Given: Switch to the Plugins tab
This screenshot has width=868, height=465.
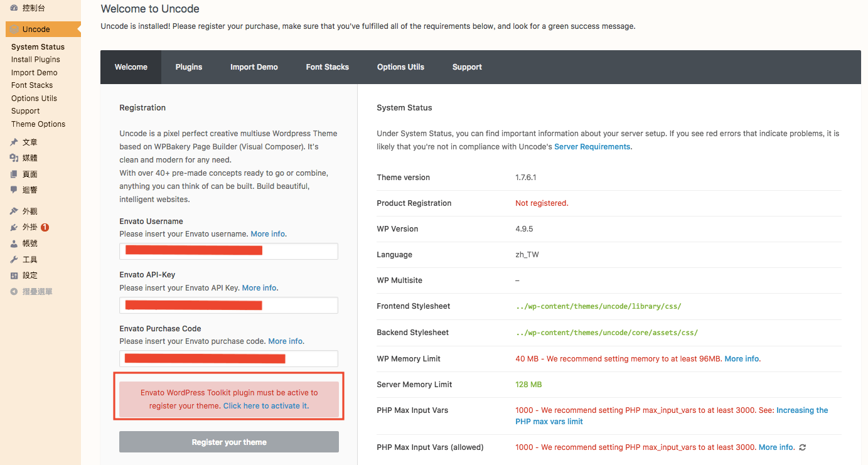Looking at the screenshot, I should [189, 67].
